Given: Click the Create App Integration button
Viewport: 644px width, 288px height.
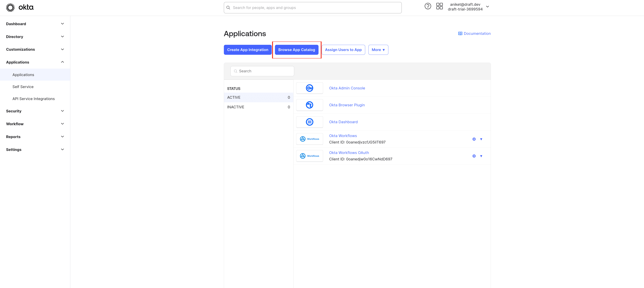Looking at the screenshot, I should click(x=248, y=50).
